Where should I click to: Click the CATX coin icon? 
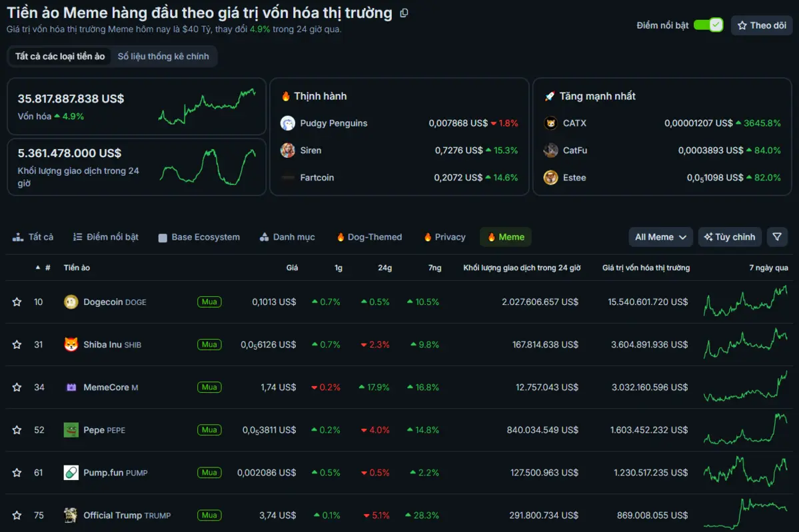click(550, 123)
